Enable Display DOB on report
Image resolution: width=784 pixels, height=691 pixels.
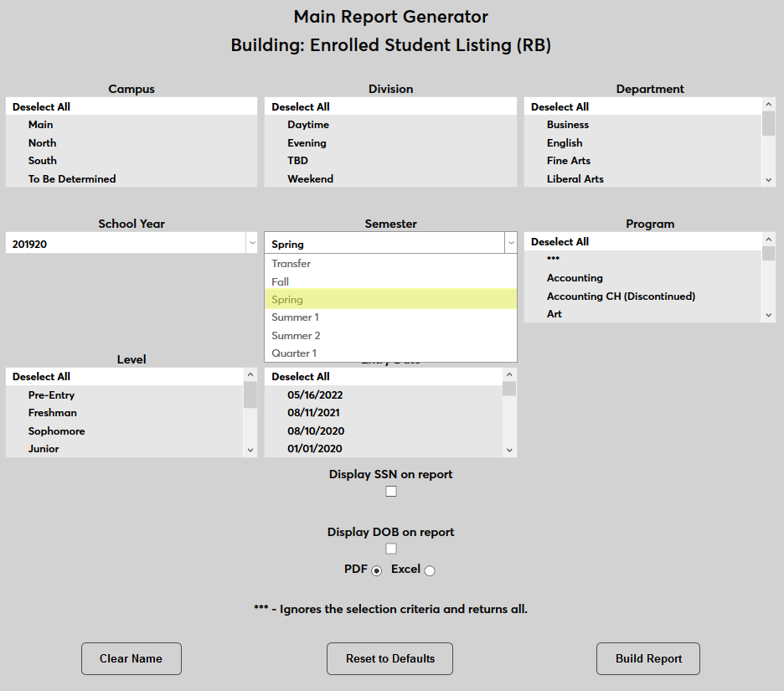(x=390, y=548)
